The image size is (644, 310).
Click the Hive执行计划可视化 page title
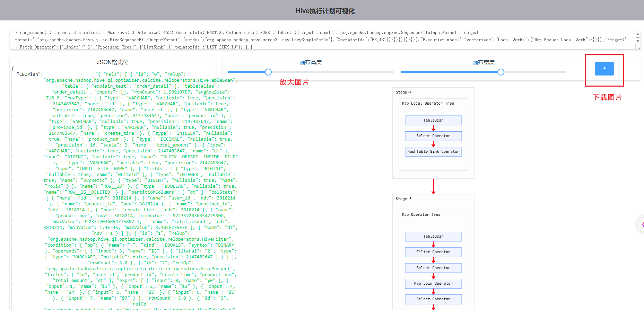(x=325, y=11)
